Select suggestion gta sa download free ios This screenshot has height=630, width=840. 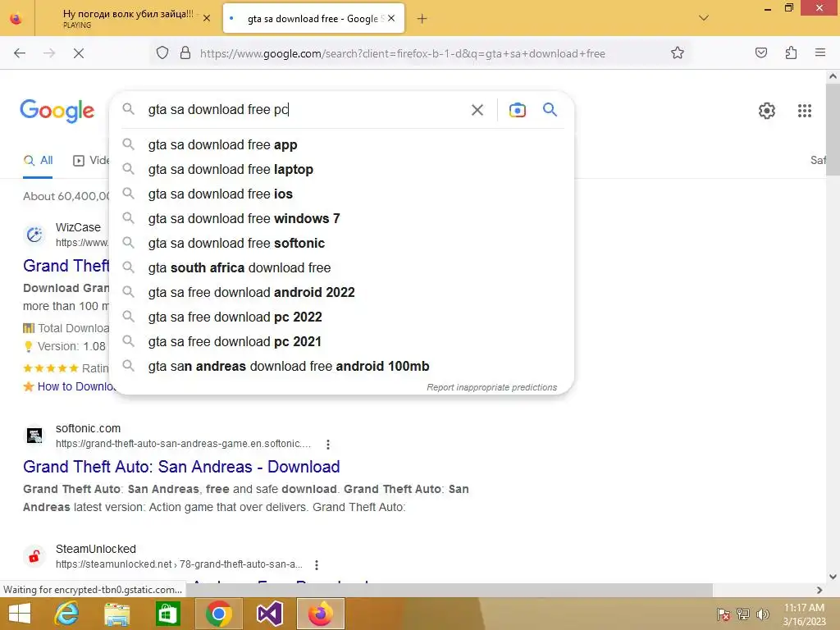(342, 194)
